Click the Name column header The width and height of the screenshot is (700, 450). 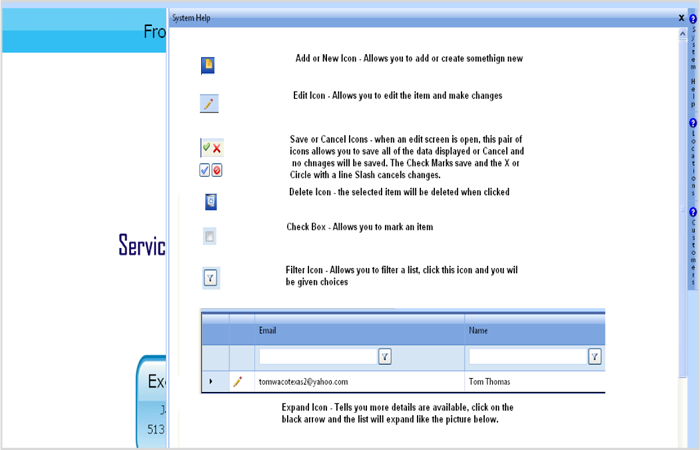(x=535, y=330)
